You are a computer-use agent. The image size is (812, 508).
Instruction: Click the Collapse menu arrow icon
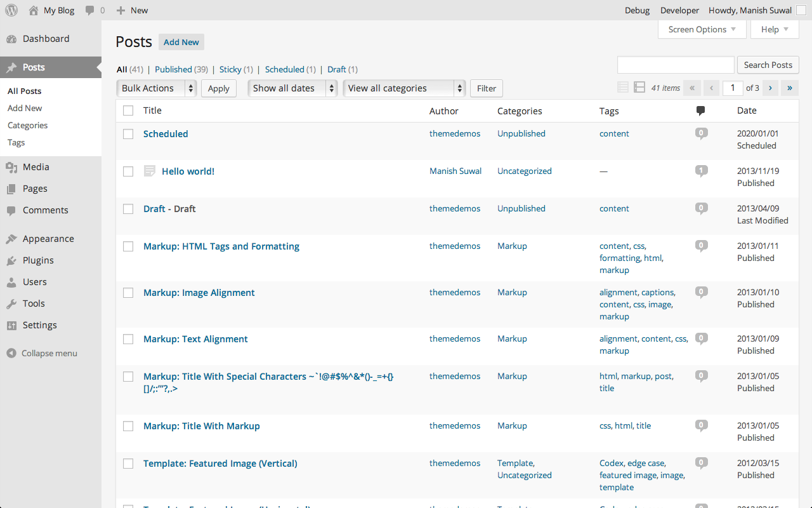11,353
